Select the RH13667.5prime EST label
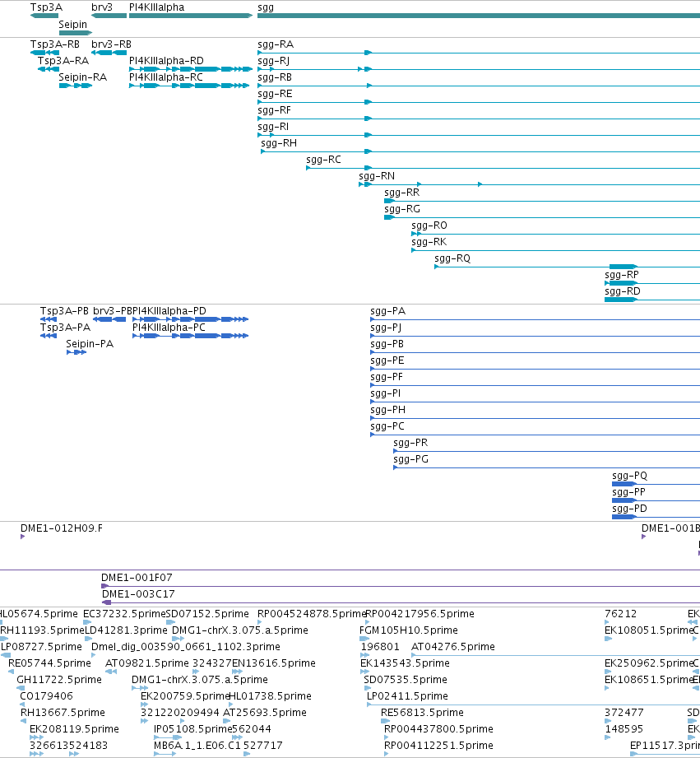This screenshot has width=700, height=758. (63, 712)
